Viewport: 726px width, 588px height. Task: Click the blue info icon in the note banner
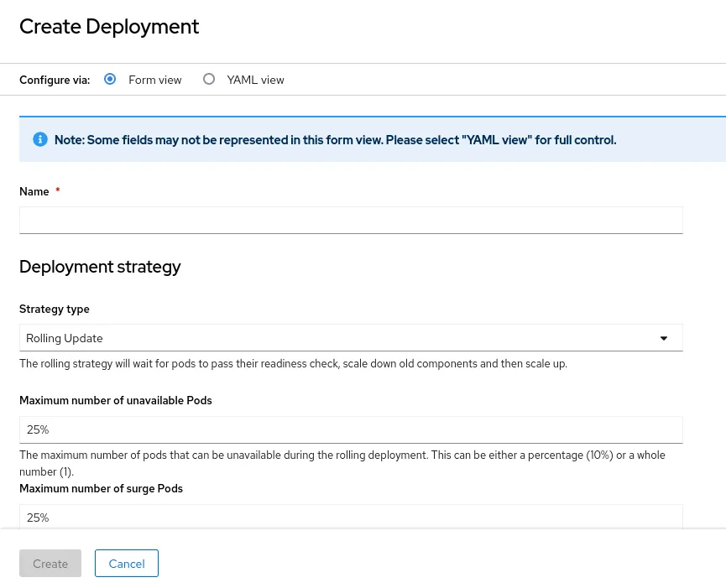click(39, 139)
